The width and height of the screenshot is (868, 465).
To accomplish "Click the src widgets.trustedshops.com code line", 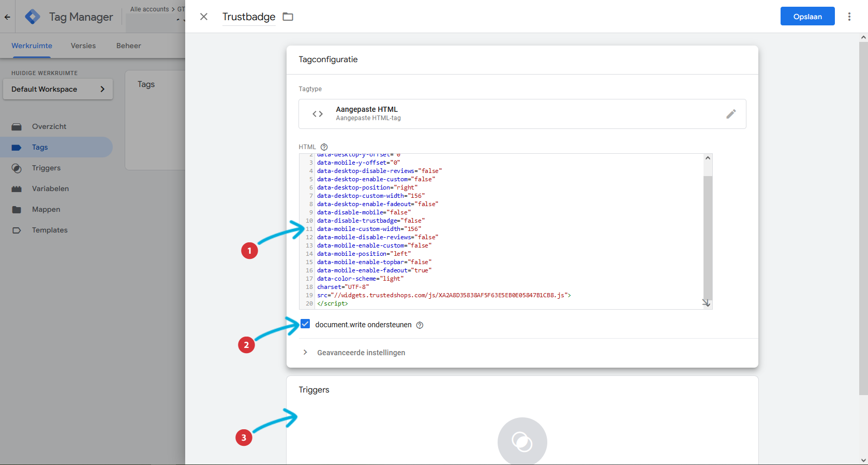I will pos(444,295).
